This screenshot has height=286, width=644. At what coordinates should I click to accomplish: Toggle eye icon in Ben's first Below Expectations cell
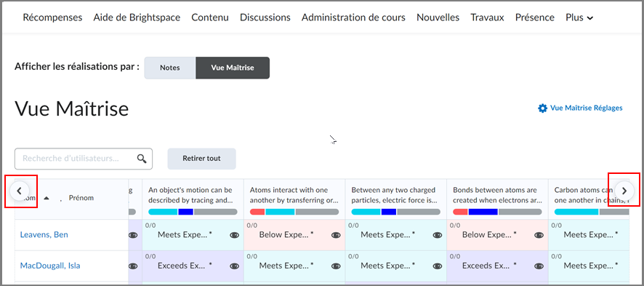(336, 235)
